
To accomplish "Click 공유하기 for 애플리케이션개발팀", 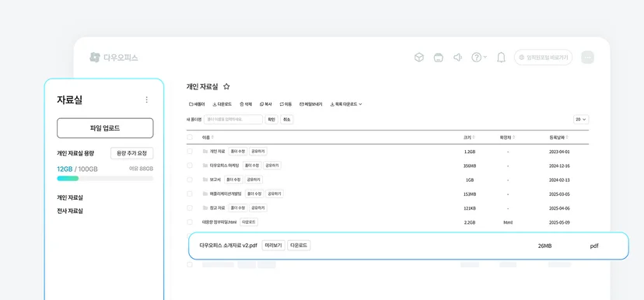I will (x=275, y=194).
